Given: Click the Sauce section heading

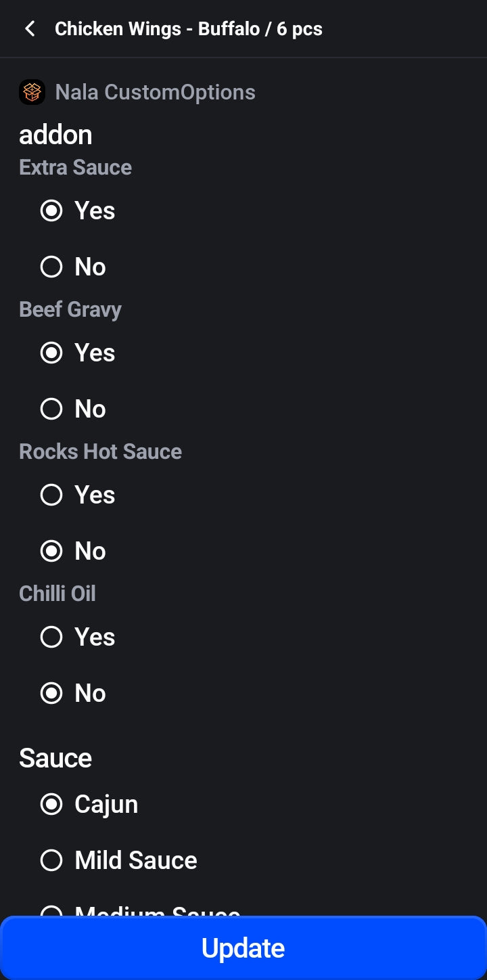Looking at the screenshot, I should click(55, 758).
